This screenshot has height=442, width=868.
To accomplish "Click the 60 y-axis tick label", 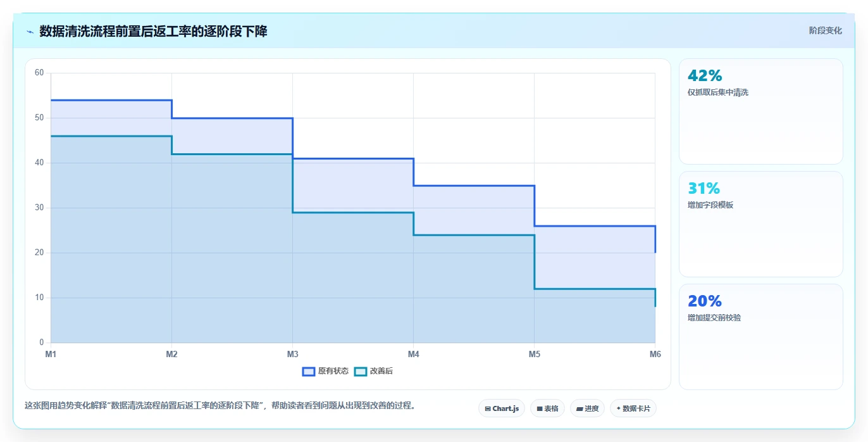I will click(x=39, y=73).
